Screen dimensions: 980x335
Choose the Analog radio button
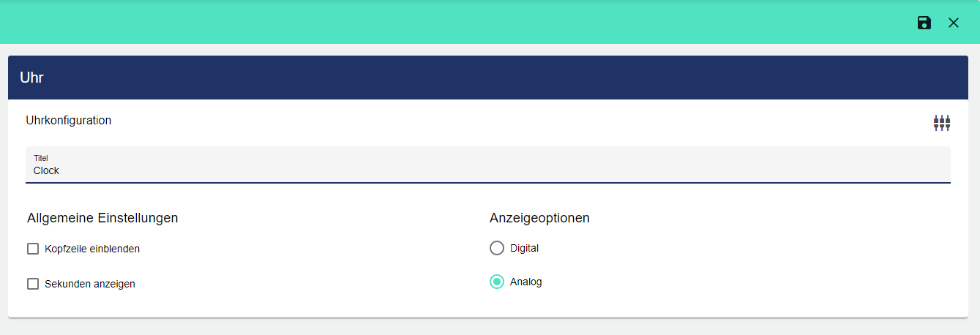pyautogui.click(x=497, y=282)
